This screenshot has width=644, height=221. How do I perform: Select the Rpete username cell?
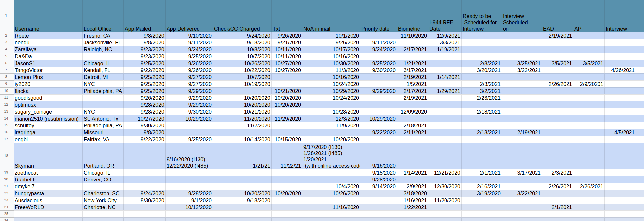pyautogui.click(x=48, y=36)
